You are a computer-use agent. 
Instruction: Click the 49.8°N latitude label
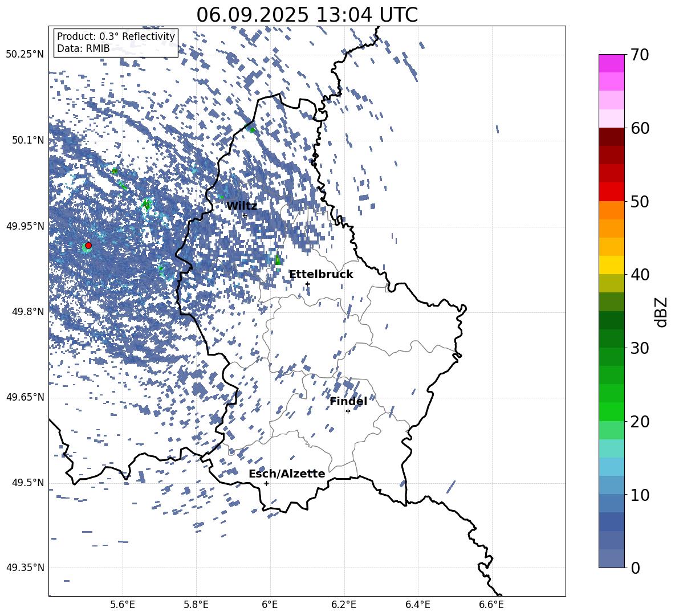click(x=27, y=312)
